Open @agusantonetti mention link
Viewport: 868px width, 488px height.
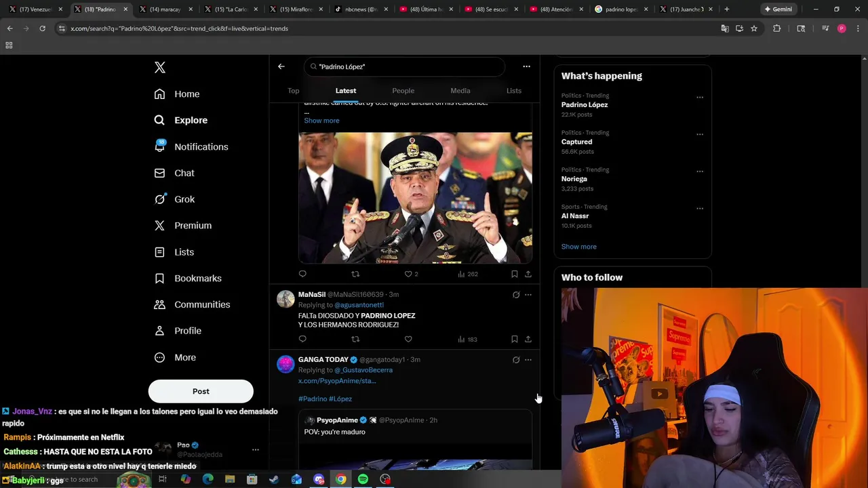[359, 305]
